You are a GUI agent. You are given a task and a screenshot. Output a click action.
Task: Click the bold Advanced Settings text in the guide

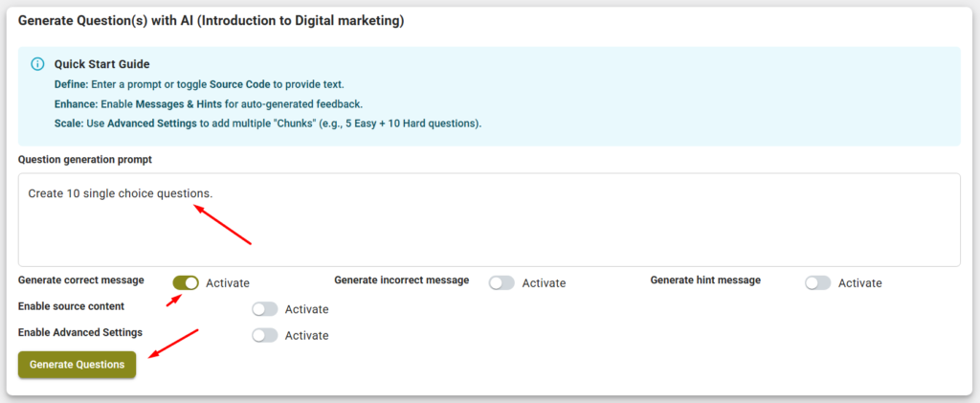[x=151, y=123]
